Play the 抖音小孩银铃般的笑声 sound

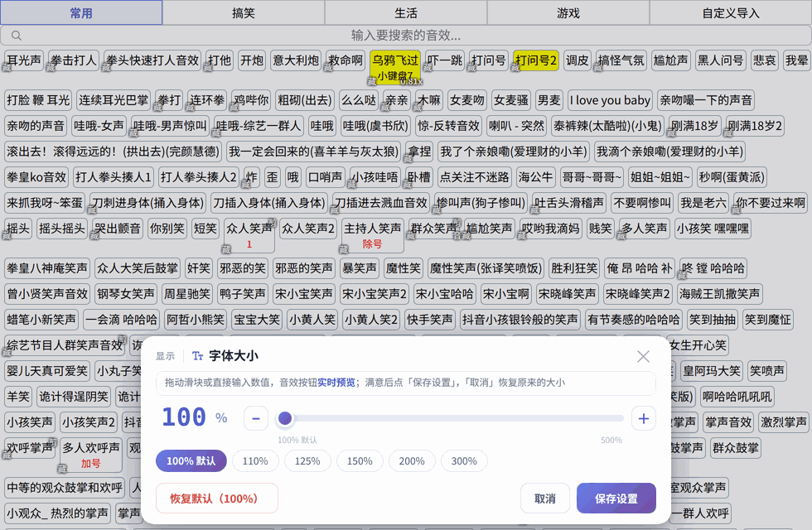point(520,320)
